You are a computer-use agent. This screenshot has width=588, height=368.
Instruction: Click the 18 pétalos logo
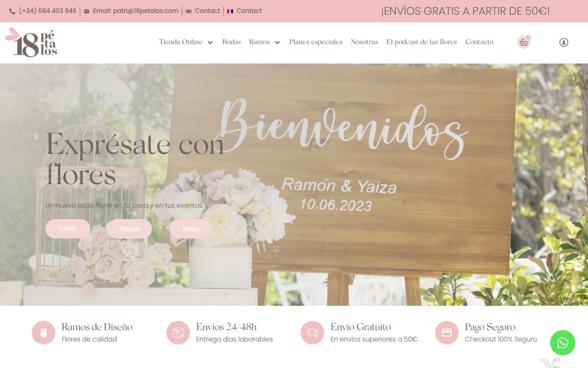pos(31,42)
